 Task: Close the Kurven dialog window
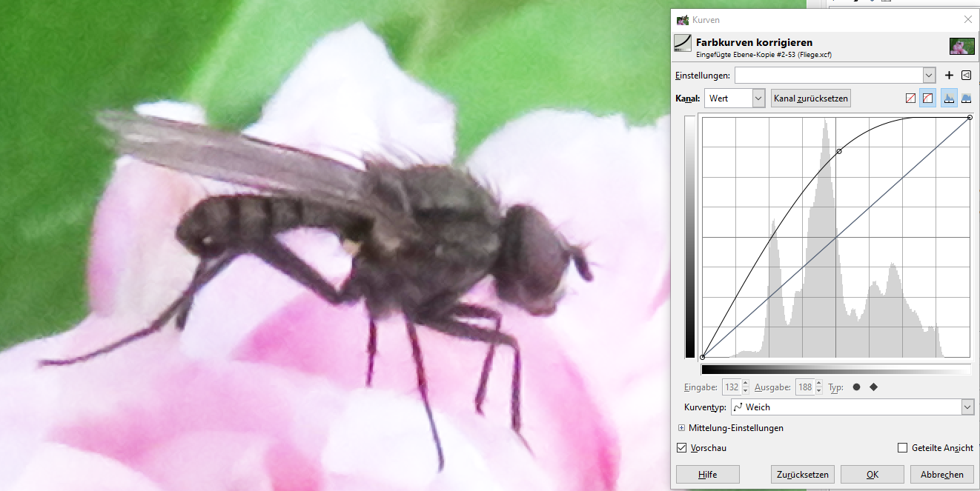[x=967, y=20]
